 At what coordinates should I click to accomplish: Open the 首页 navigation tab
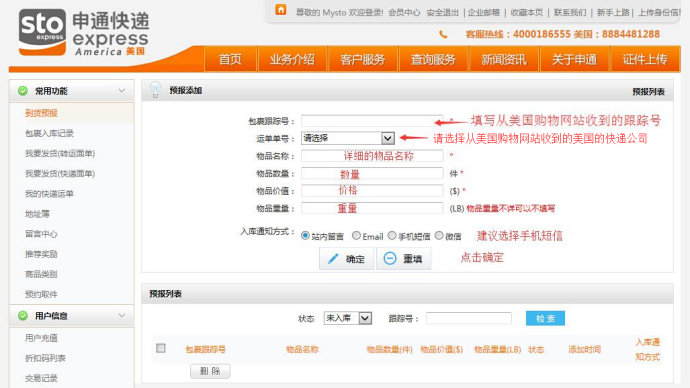[x=231, y=59]
